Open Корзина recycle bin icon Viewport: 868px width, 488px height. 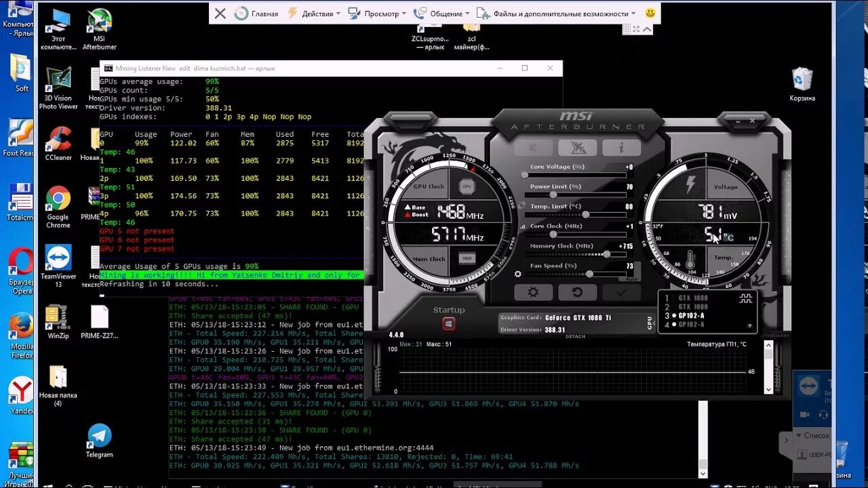pos(802,84)
